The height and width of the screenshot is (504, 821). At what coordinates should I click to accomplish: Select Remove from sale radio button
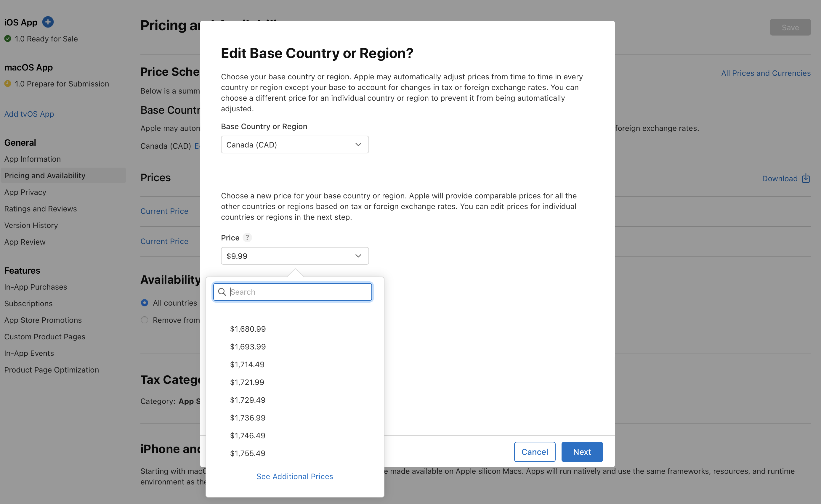click(x=145, y=319)
